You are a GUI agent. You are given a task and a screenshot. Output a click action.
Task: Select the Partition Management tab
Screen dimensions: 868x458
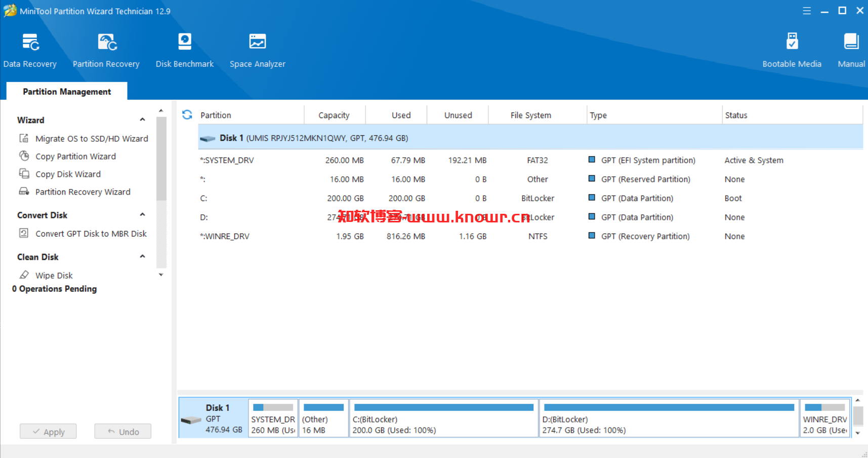(67, 91)
